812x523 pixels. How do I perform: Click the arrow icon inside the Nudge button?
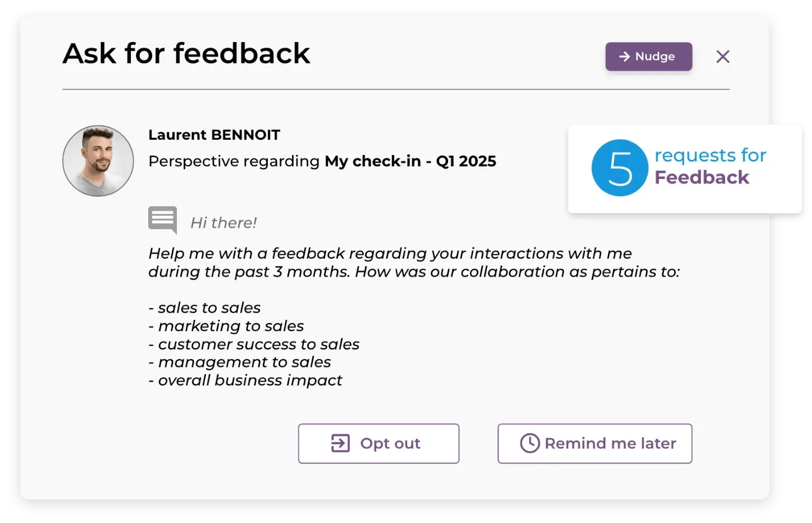coord(623,56)
